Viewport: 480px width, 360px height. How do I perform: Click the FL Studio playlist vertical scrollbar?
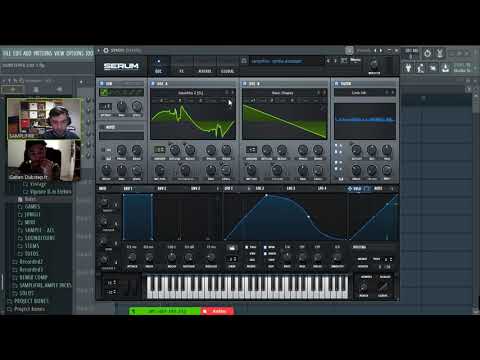(476, 203)
